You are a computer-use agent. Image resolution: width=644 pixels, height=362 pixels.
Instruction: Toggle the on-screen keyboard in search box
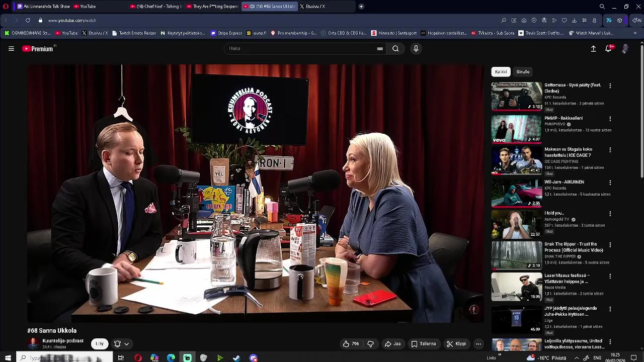(x=380, y=49)
